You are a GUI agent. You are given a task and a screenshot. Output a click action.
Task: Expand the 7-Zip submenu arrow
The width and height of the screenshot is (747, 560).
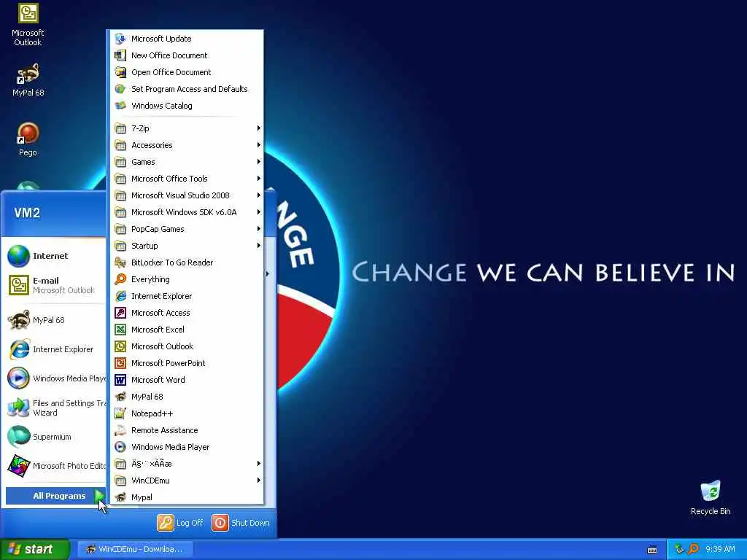(259, 128)
